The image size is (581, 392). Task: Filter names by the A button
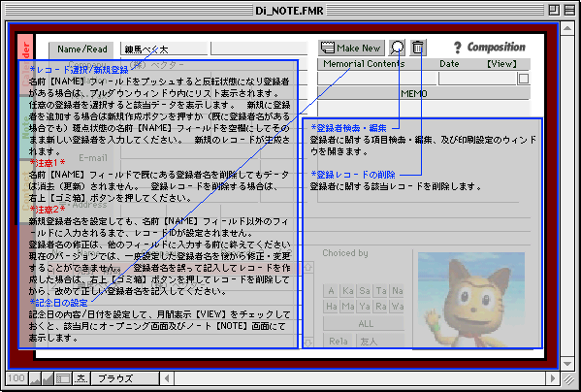tap(331, 291)
